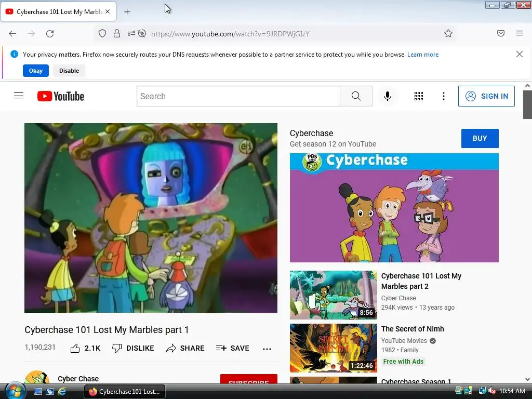Open YouTube settings three-dot menu
Image resolution: width=532 pixels, height=399 pixels.
[444, 96]
